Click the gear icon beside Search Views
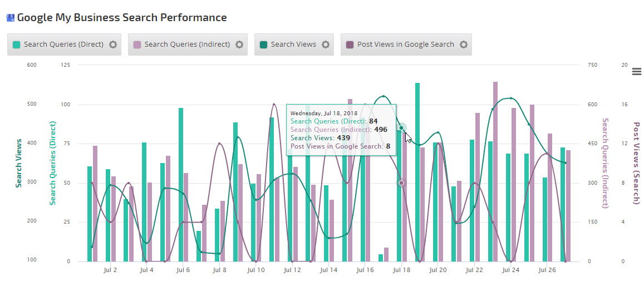644x296 pixels. click(x=326, y=45)
